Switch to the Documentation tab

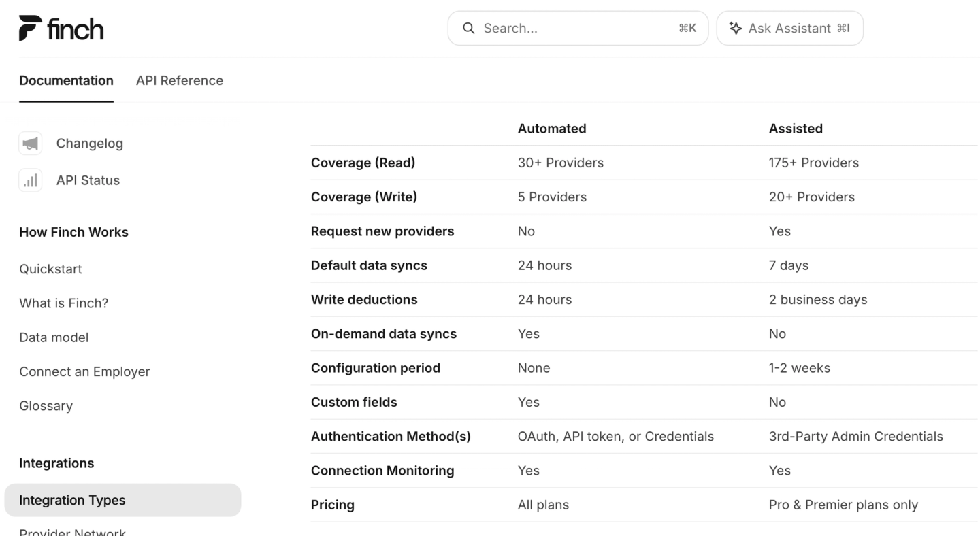pos(66,80)
